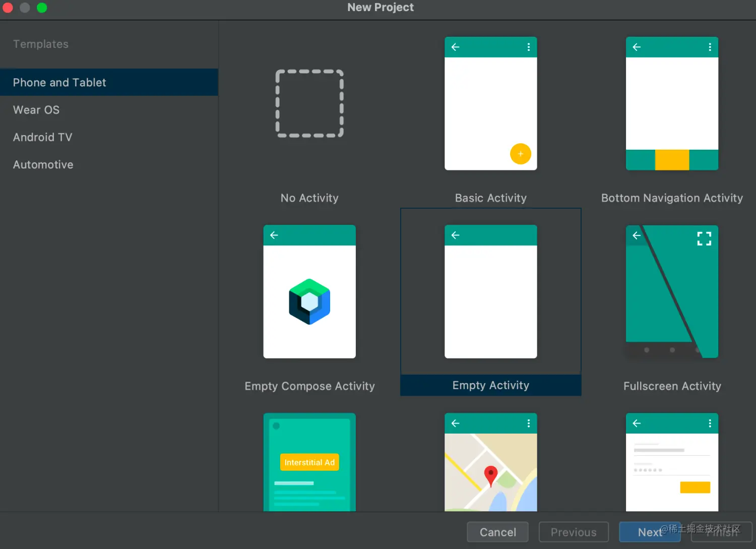Image resolution: width=756 pixels, height=549 pixels.
Task: Click overflow dots in Basic Activity preview
Action: [x=528, y=47]
